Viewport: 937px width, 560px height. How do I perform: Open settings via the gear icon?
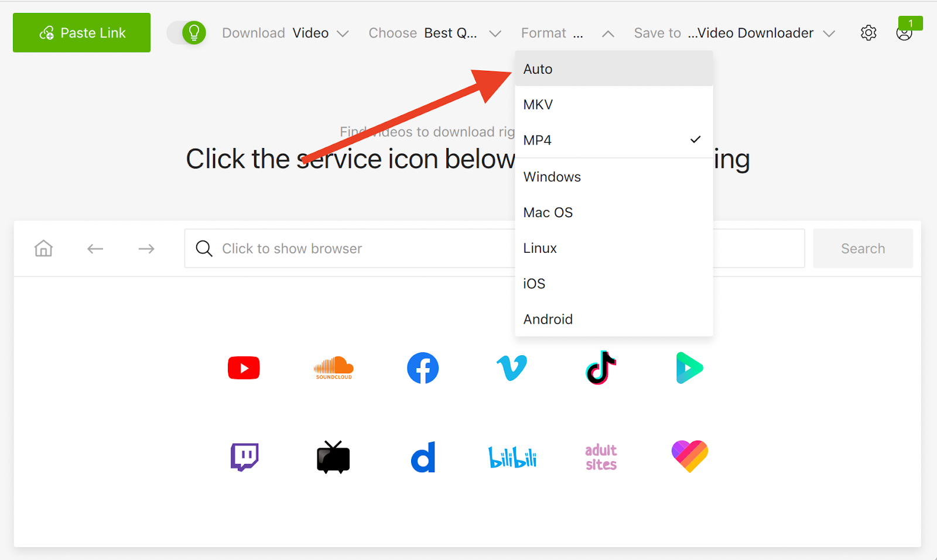click(x=868, y=33)
